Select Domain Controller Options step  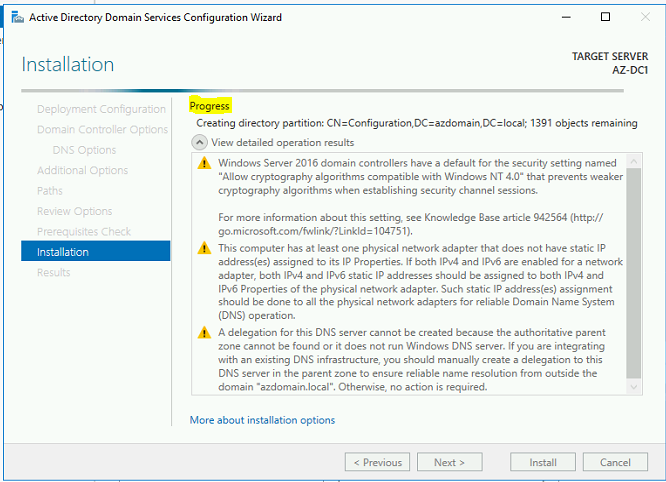point(102,130)
